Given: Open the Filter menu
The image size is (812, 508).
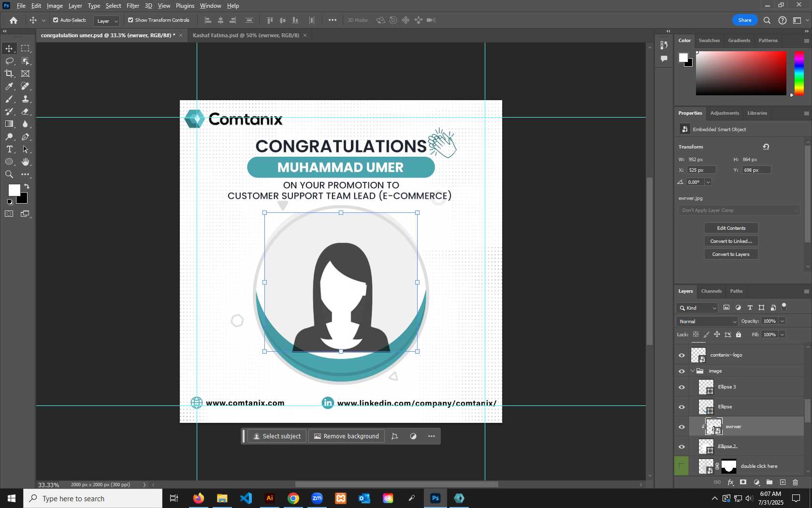Looking at the screenshot, I should click(133, 6).
